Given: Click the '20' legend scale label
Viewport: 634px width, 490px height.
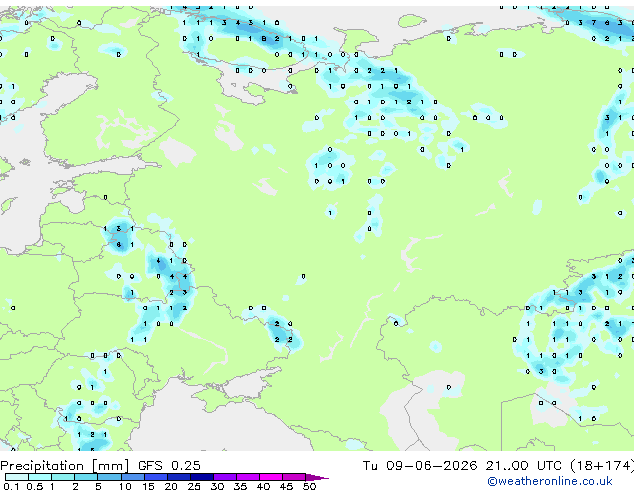Looking at the screenshot, I should (171, 486).
